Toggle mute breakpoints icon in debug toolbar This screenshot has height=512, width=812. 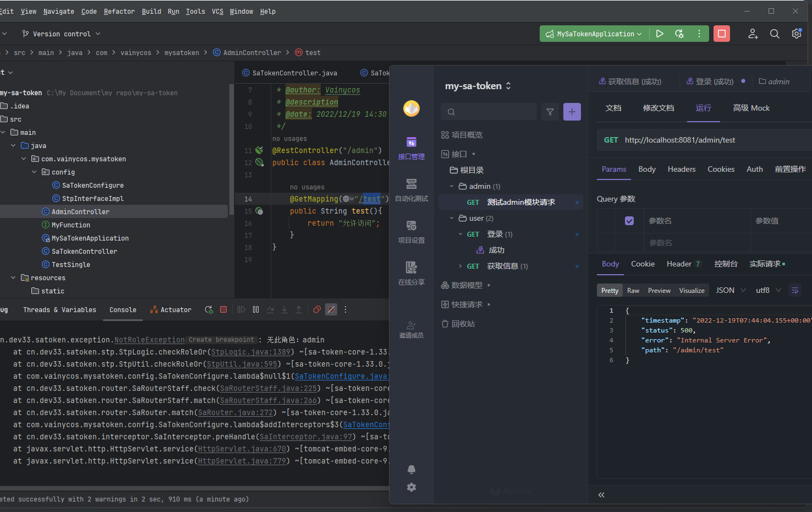[331, 310]
